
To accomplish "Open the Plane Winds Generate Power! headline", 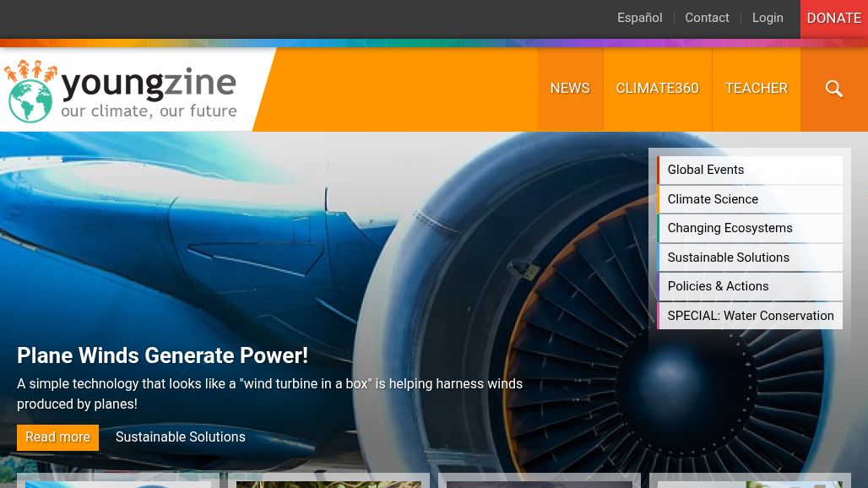I will point(162,355).
